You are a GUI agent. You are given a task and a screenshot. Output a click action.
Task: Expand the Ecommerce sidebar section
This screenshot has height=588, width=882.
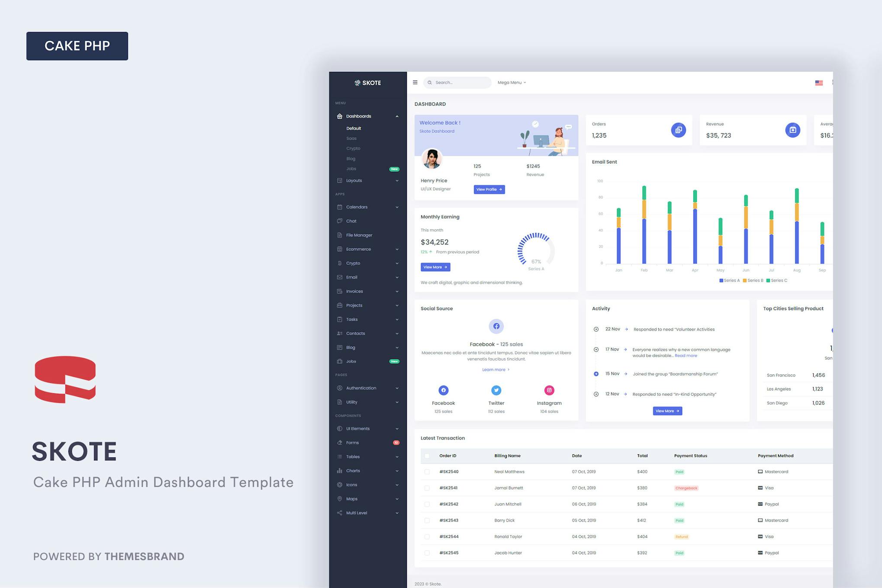pyautogui.click(x=367, y=249)
